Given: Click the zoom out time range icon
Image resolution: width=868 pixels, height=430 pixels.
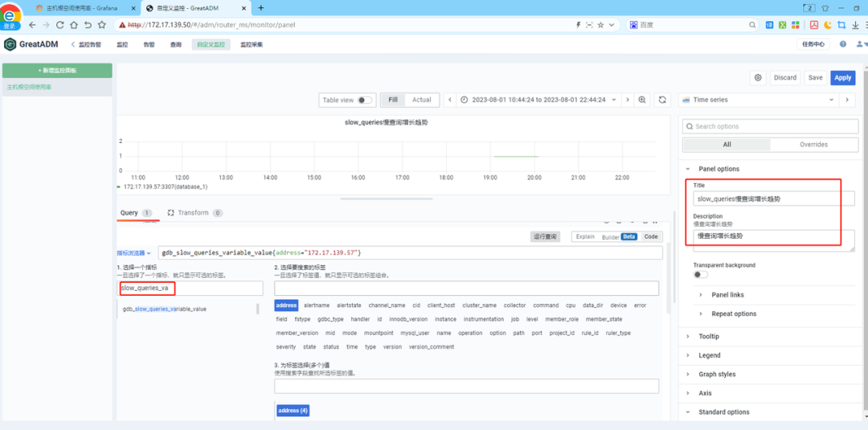Looking at the screenshot, I should coord(642,100).
